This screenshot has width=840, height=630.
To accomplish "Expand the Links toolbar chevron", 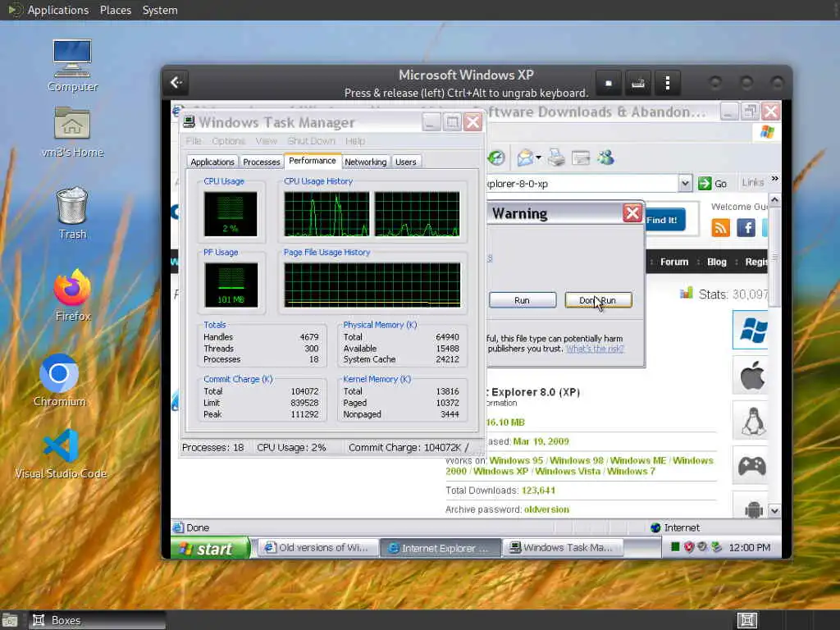I will [x=774, y=179].
